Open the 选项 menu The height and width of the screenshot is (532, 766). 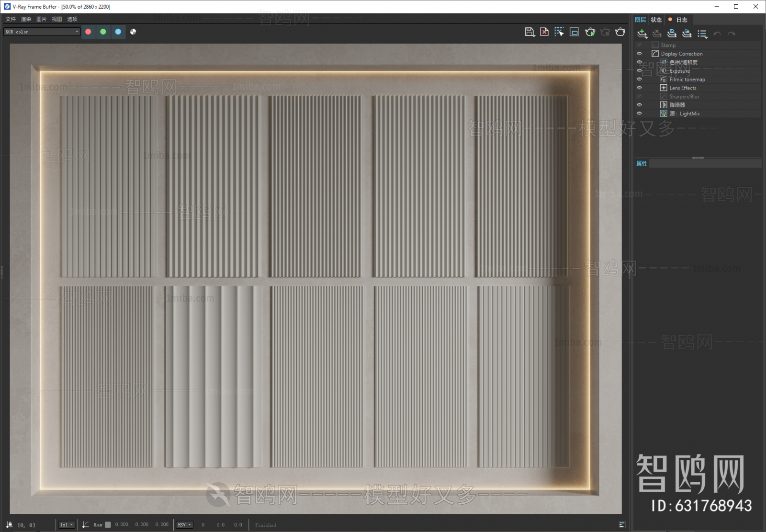[x=72, y=19]
